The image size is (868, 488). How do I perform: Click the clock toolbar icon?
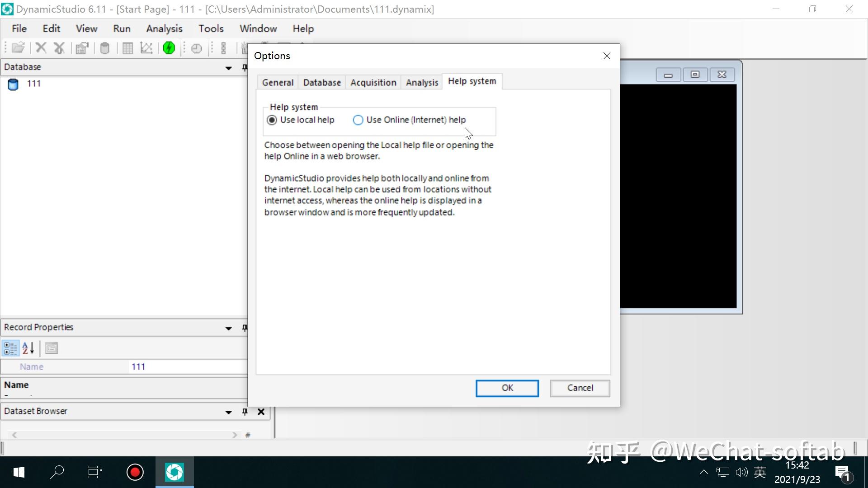[x=196, y=48]
